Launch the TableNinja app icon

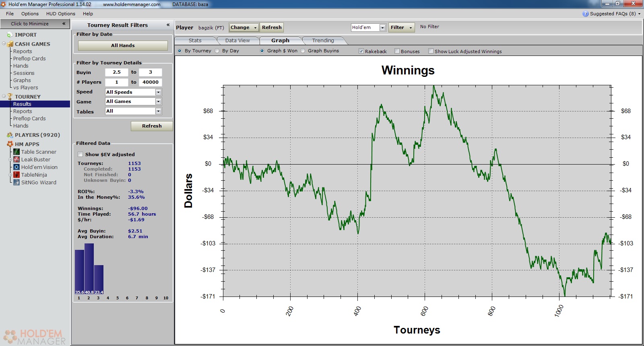pyautogui.click(x=17, y=175)
